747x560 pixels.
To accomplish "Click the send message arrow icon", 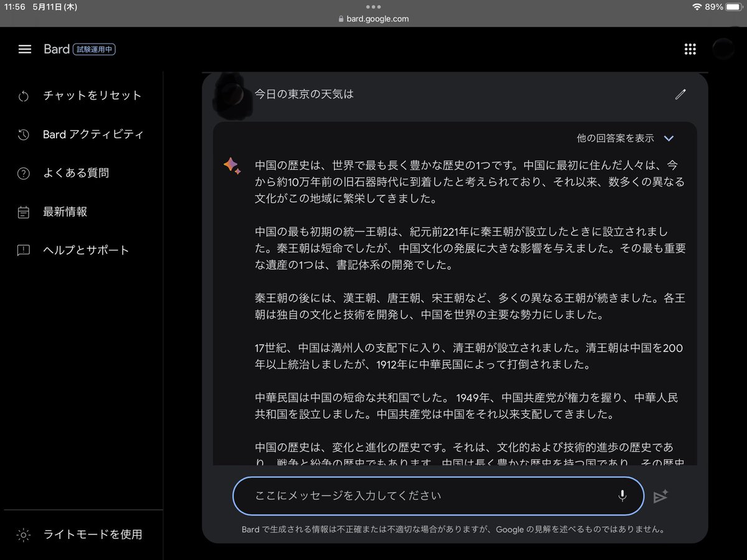I will click(660, 496).
